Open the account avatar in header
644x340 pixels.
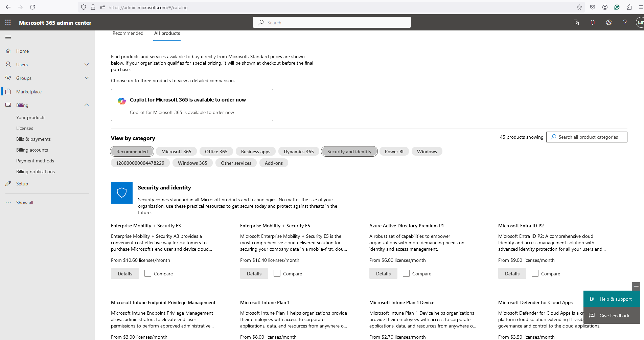[x=640, y=23]
